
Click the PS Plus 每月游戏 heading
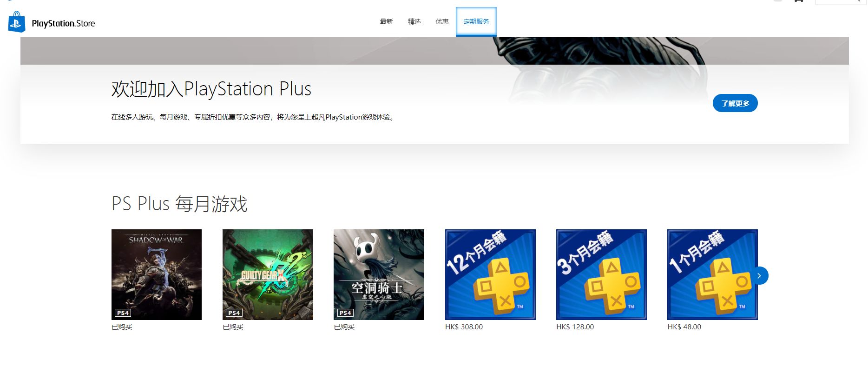[179, 204]
